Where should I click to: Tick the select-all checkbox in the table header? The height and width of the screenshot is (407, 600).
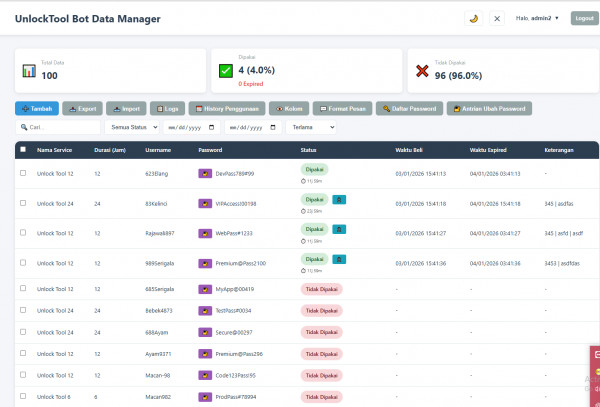click(x=23, y=149)
